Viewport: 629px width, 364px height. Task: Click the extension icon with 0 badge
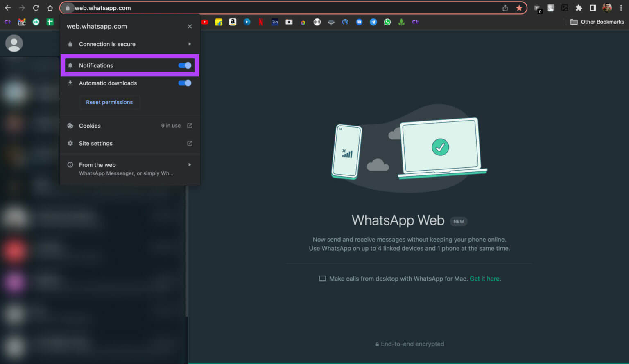[x=537, y=9]
